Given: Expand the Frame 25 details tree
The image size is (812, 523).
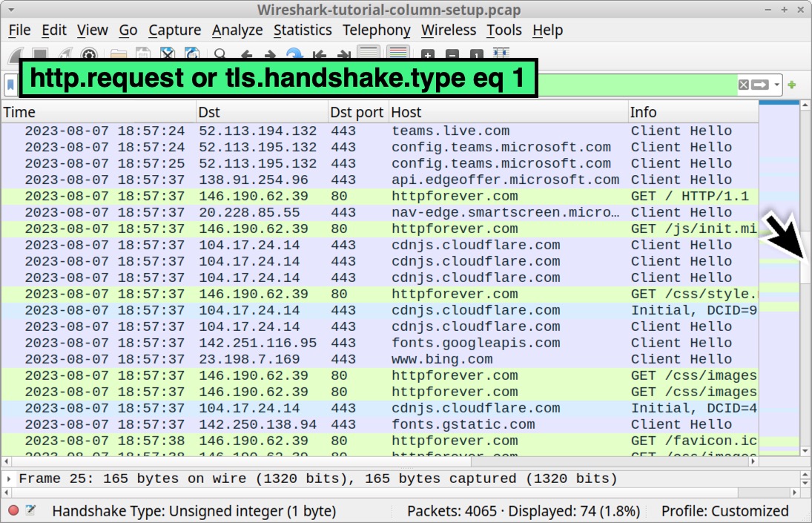Looking at the screenshot, I should point(9,478).
